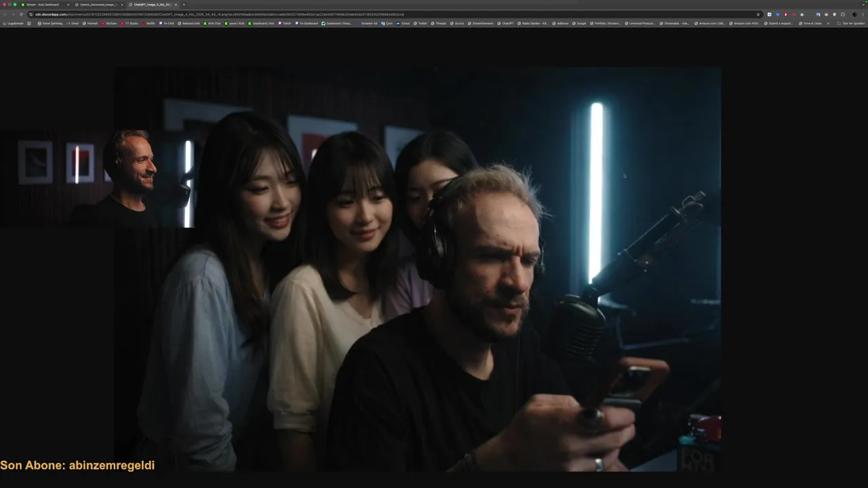Open the Uygulamalar apps bookmark
The image size is (868, 488).
[14, 23]
